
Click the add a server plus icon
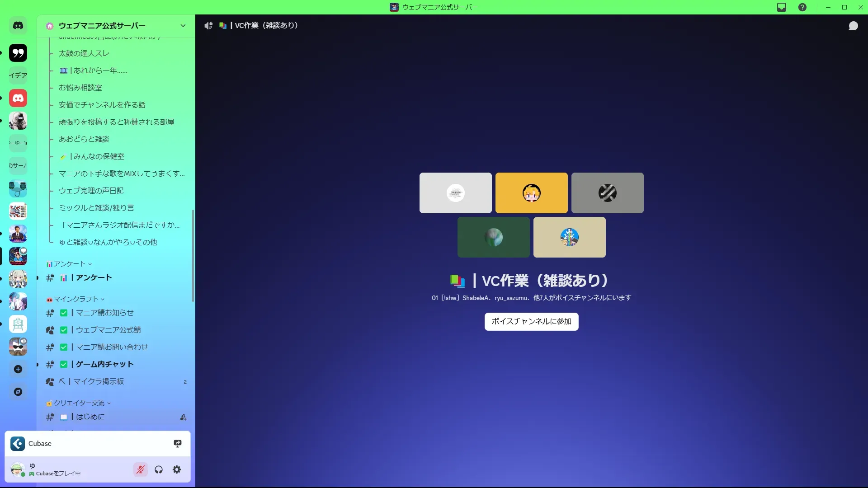point(18,369)
